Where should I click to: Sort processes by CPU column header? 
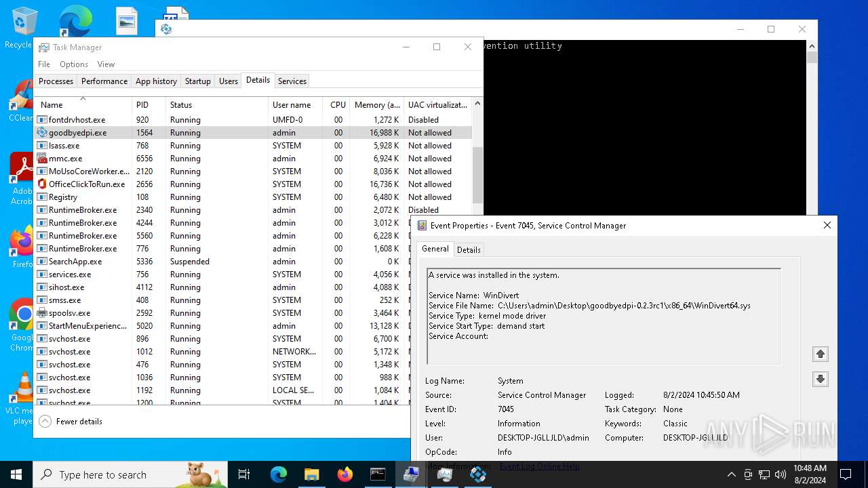click(337, 105)
